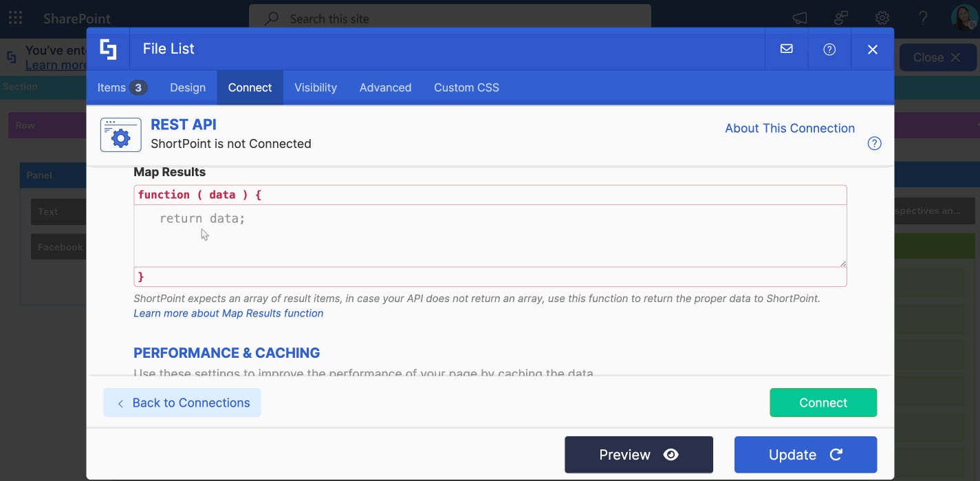
Task: Click the SharePoint title in header
Action: (x=77, y=19)
